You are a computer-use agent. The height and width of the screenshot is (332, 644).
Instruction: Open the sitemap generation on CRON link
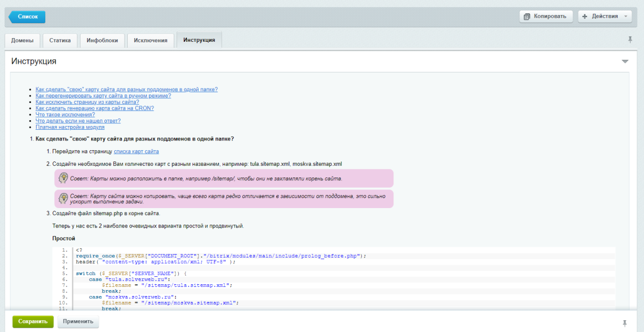point(94,108)
